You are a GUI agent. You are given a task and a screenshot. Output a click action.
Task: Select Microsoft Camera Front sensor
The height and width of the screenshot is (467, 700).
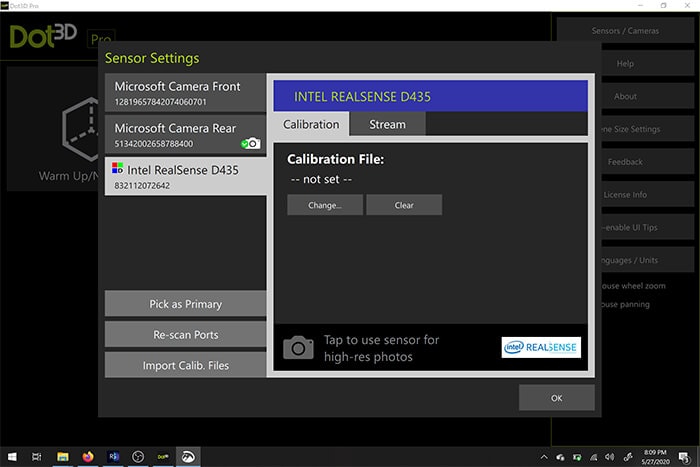185,93
